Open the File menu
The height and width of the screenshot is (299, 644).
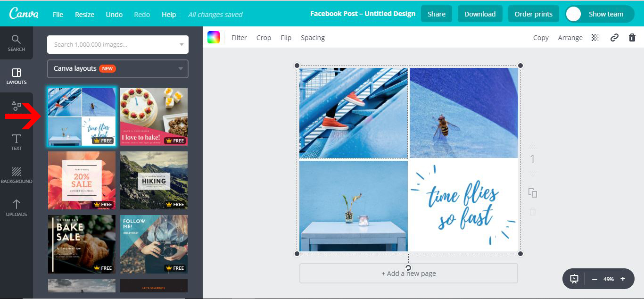click(x=58, y=14)
